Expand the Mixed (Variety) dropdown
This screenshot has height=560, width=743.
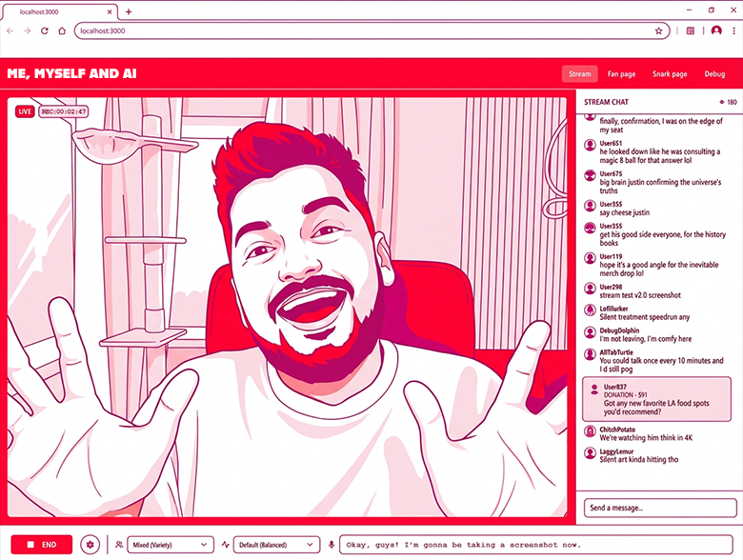click(x=170, y=544)
